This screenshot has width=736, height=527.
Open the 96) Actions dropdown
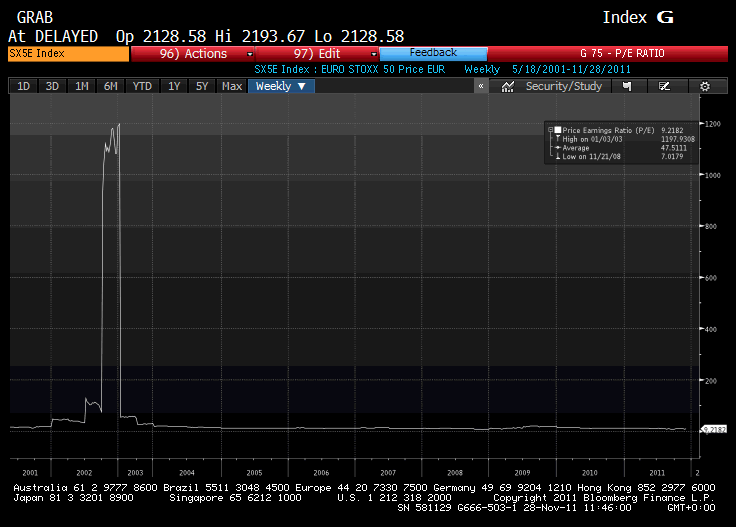point(192,54)
